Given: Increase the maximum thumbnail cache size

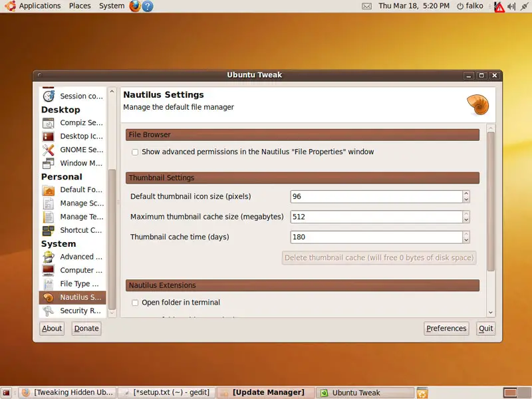Looking at the screenshot, I should tap(466, 213).
